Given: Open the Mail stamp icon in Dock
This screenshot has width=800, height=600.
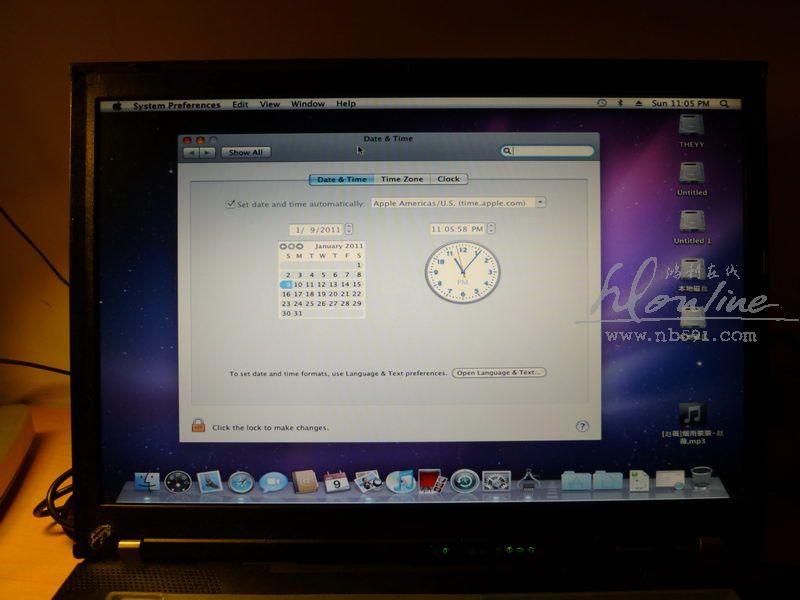Looking at the screenshot, I should (209, 482).
